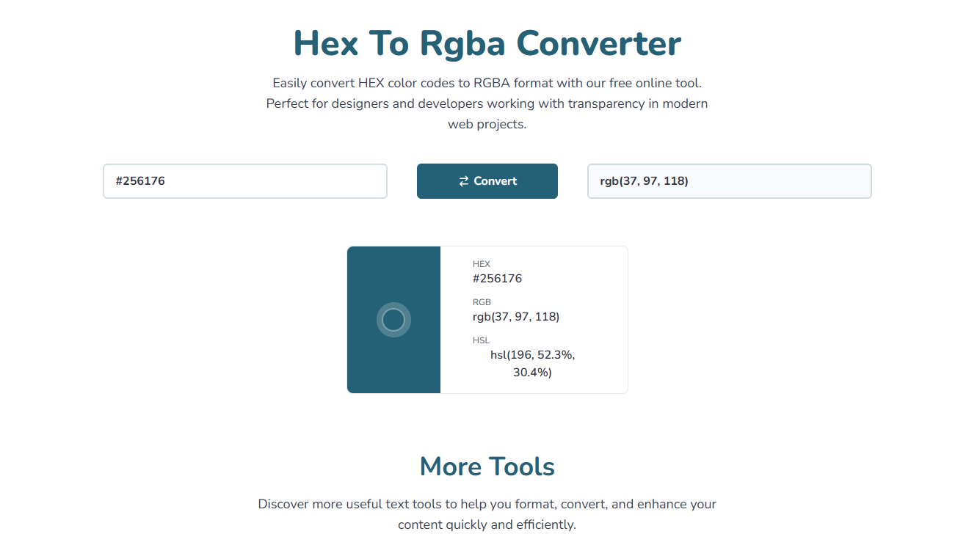Click the description text under the main title
Screen dimensions: 980x556
coord(487,103)
